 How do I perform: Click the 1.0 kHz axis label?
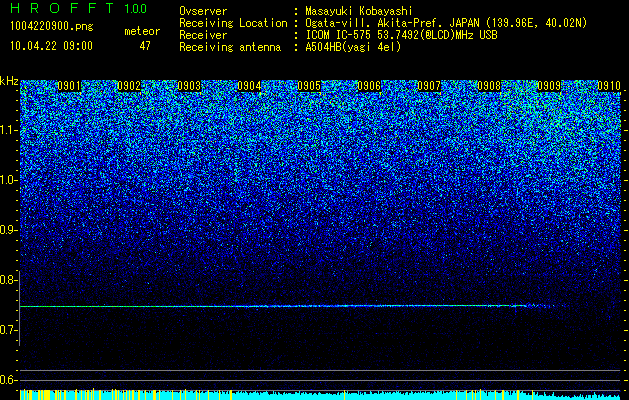[x=9, y=180]
